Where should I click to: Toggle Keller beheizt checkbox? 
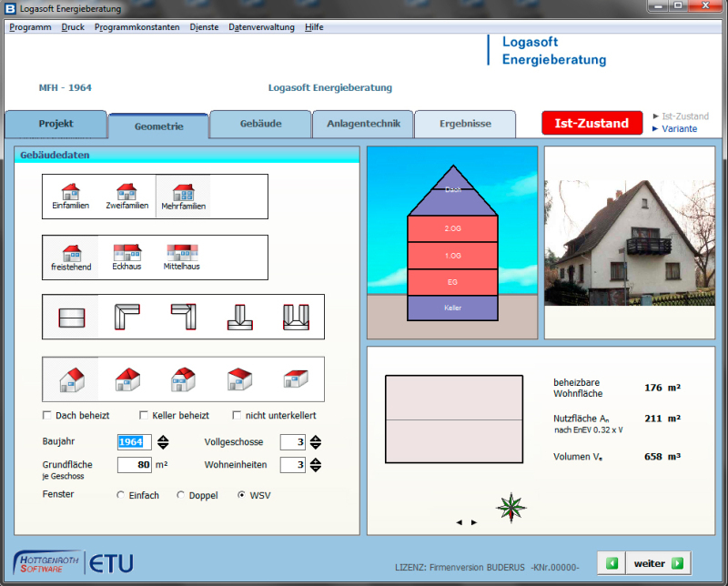pyautogui.click(x=144, y=415)
